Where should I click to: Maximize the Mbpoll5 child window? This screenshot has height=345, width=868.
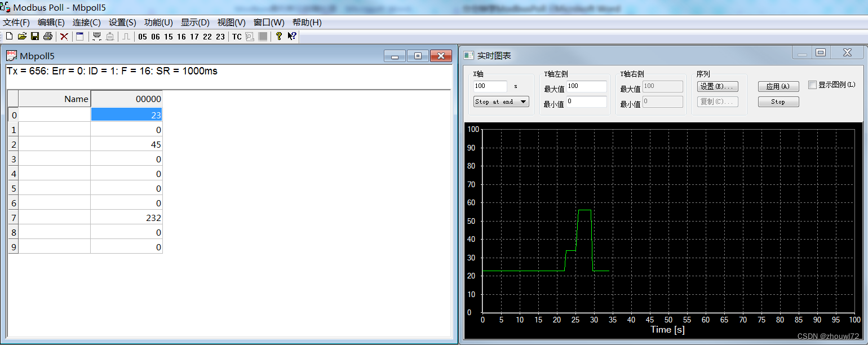pyautogui.click(x=418, y=56)
